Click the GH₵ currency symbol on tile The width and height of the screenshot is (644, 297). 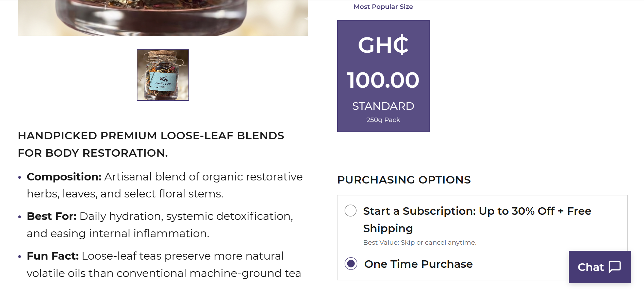pyautogui.click(x=383, y=45)
